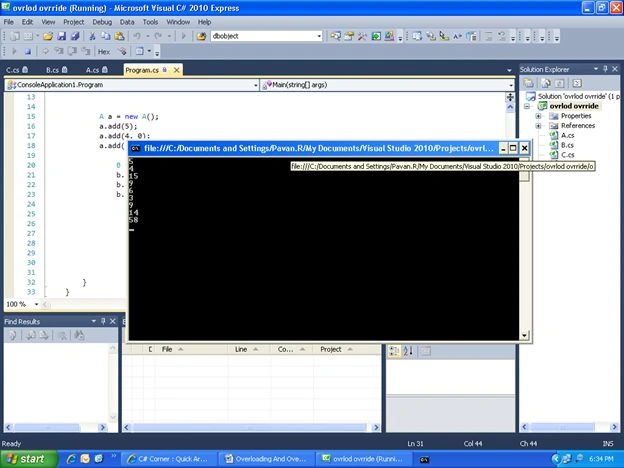This screenshot has width=624, height=468.
Task: Click the Save All icon
Action: tap(75, 36)
